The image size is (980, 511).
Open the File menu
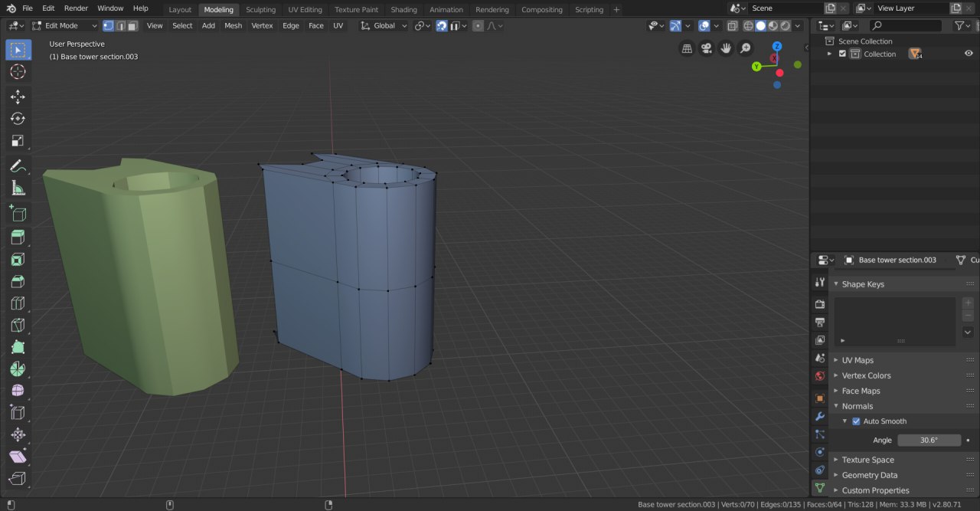[28, 8]
